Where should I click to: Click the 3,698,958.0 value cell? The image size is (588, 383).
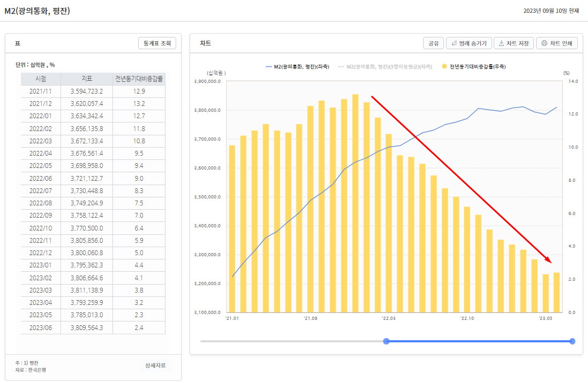(x=87, y=166)
